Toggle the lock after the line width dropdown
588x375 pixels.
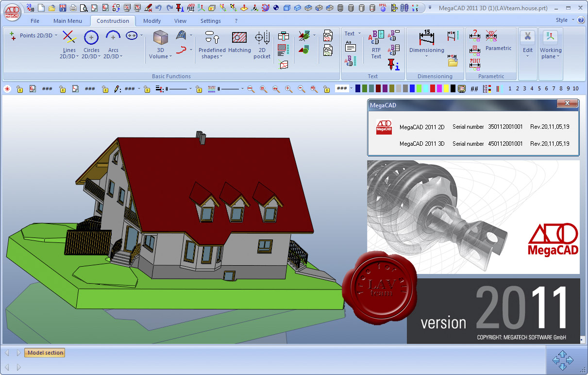198,89
